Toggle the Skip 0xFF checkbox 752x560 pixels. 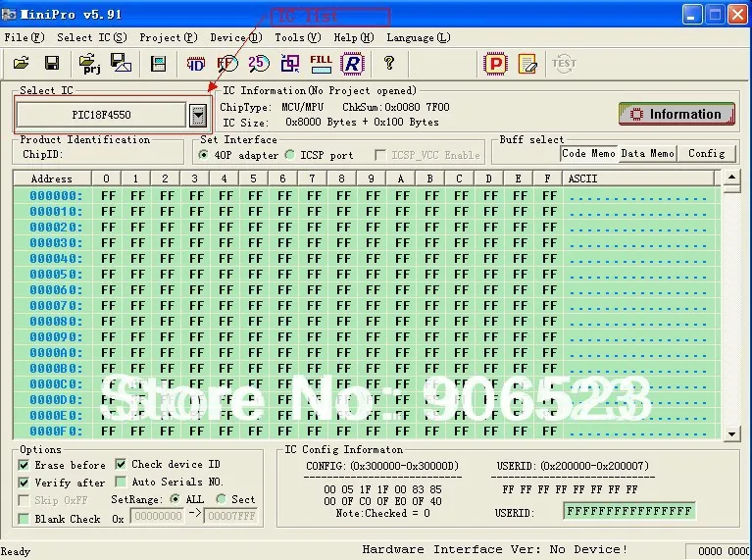coord(23,500)
